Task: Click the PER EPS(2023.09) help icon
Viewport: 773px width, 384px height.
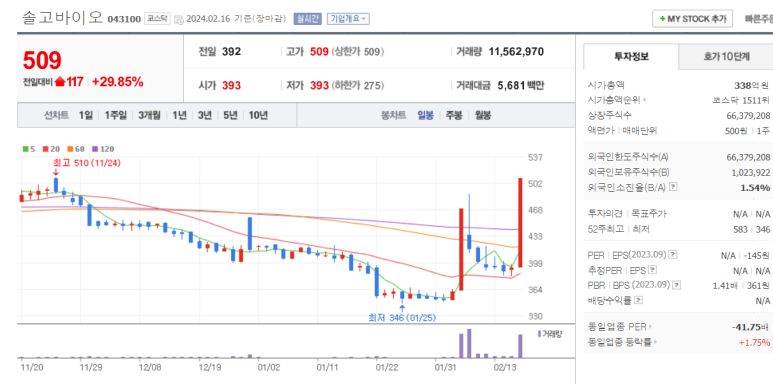Action: point(673,255)
